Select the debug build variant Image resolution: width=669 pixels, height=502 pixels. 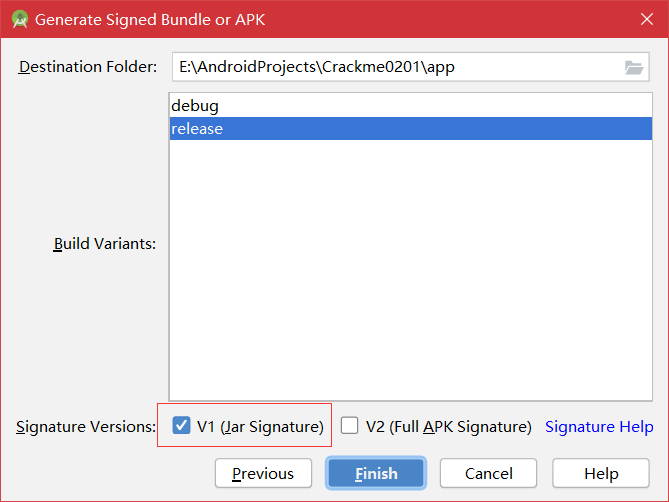[194, 105]
